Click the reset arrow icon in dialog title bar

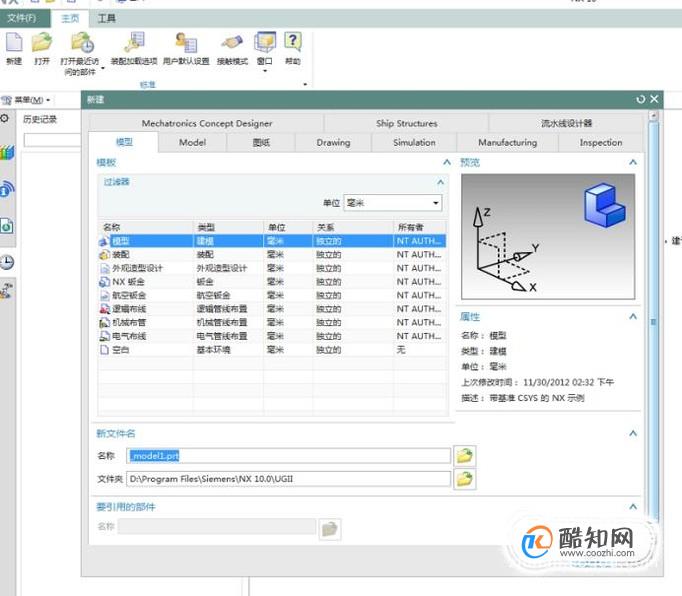[x=640, y=99]
